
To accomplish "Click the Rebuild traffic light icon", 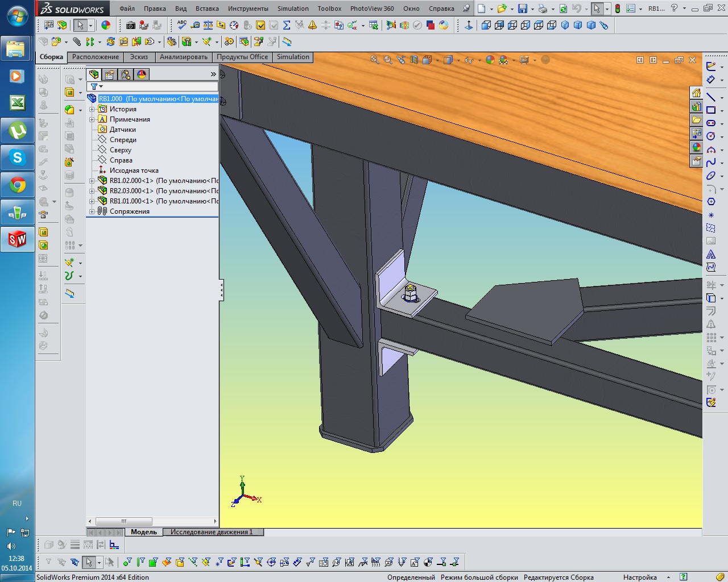I will pos(617,9).
